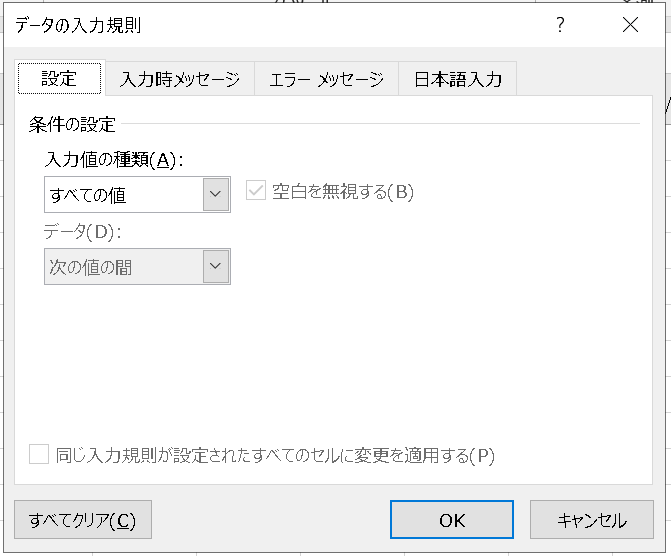Click the help question mark icon
The image size is (671, 556).
(560, 25)
